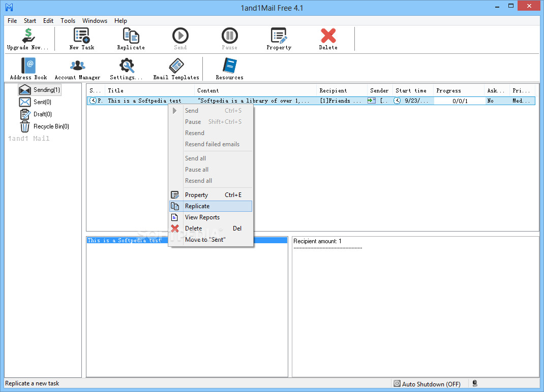Choose Replicate in the context menu
The height and width of the screenshot is (392, 544).
click(x=210, y=206)
